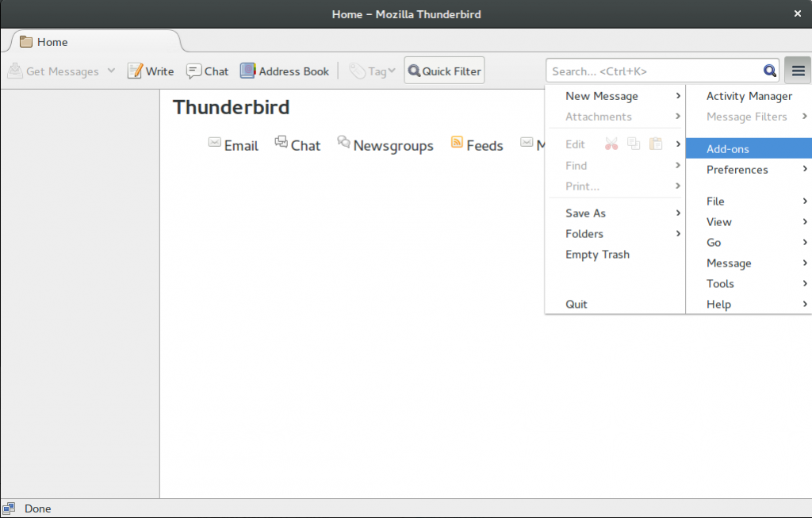
Task: Click the Paste clipboard icon in Edit row
Action: (x=656, y=144)
